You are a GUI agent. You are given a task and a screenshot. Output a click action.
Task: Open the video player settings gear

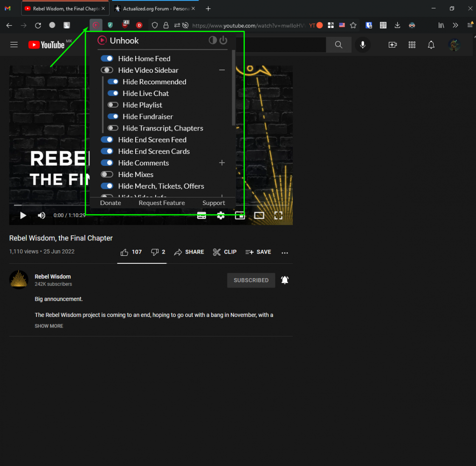pyautogui.click(x=221, y=215)
